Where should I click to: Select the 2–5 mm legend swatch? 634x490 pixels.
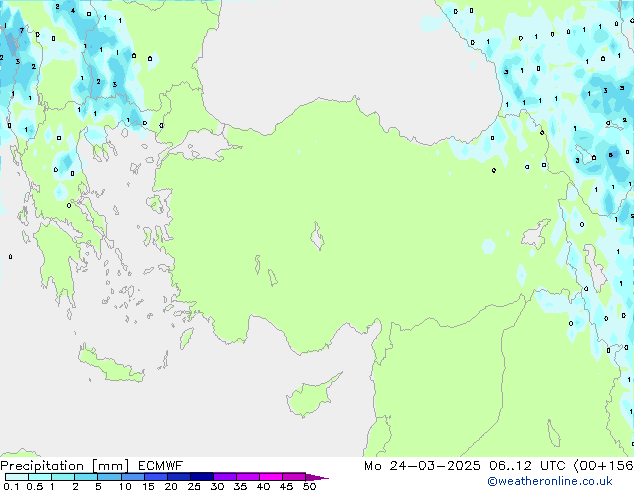tap(86, 477)
